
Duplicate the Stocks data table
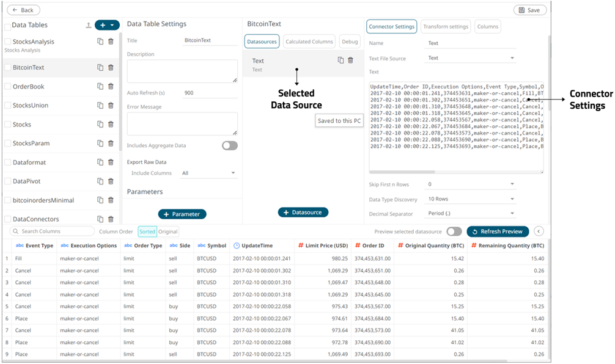(x=101, y=124)
